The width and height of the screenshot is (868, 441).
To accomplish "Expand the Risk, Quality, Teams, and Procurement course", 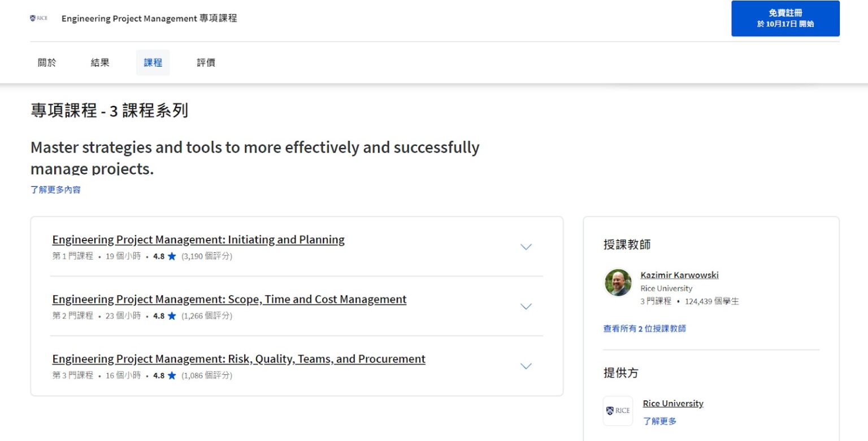I will (x=526, y=366).
